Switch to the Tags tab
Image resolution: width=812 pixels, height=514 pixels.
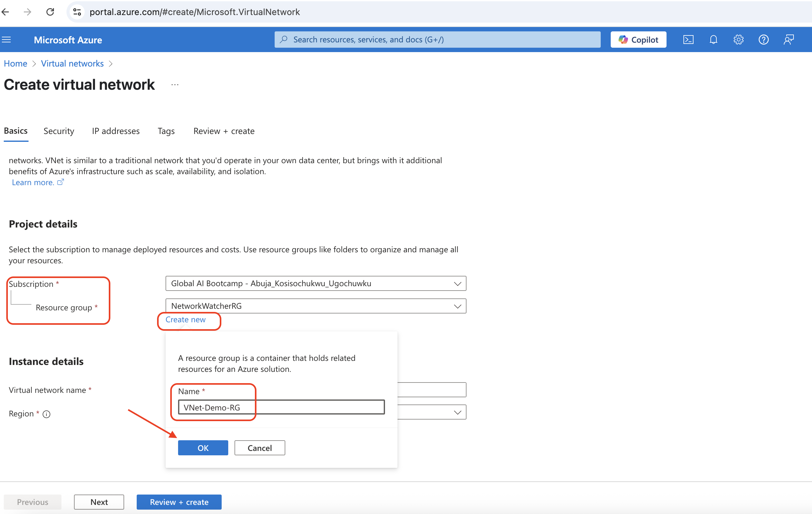tap(166, 131)
